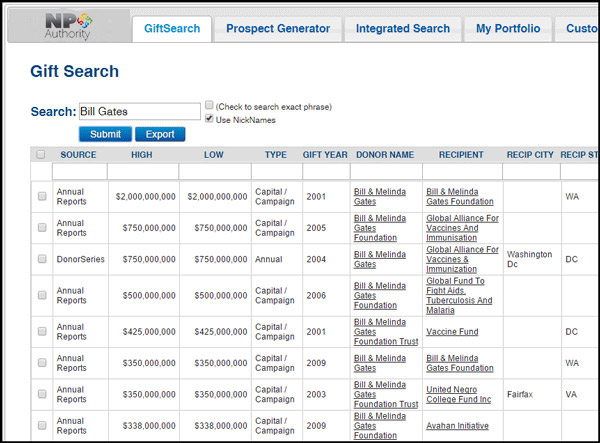
Task: Enable the search exact phrase checkbox
Action: click(x=209, y=105)
